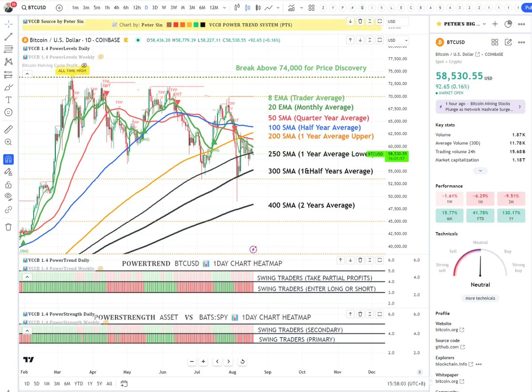Show hidden Bitcoin Halving Cycle Profit indicator
Viewport: 532px width, 392px height.
84,65
